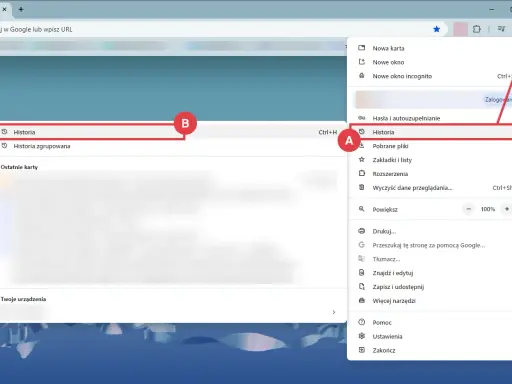512x384 pixels.
Task: Click the exit icon beside Zakończ
Action: (x=362, y=350)
